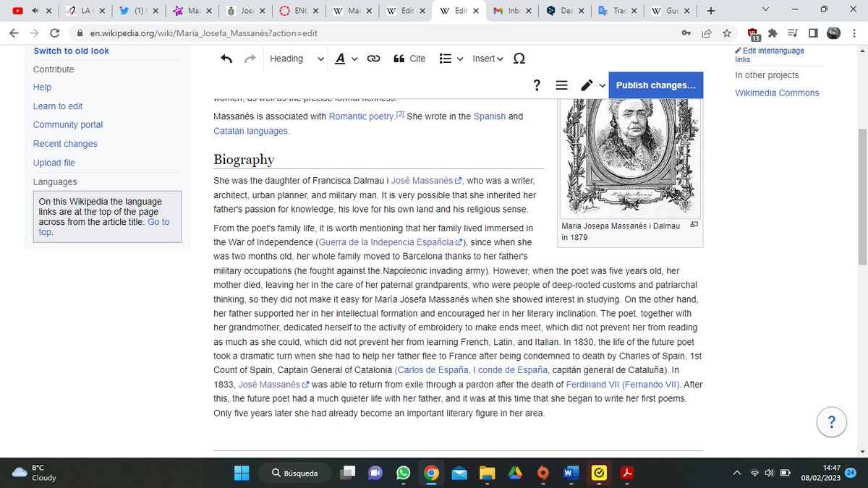The height and width of the screenshot is (488, 868).
Task: Open Upload file link
Action: 54,163
